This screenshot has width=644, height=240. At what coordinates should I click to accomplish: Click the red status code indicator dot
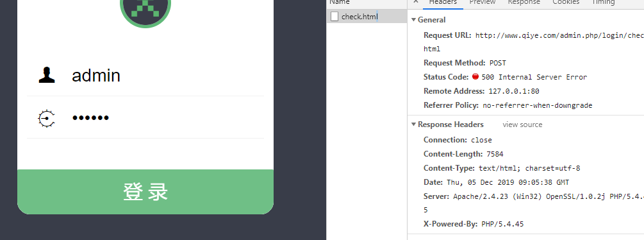point(475,76)
